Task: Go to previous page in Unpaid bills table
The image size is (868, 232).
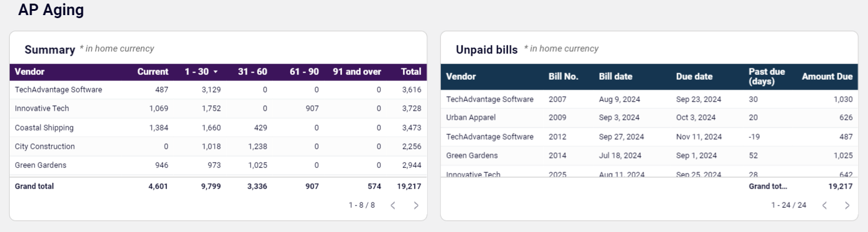Action: click(825, 205)
